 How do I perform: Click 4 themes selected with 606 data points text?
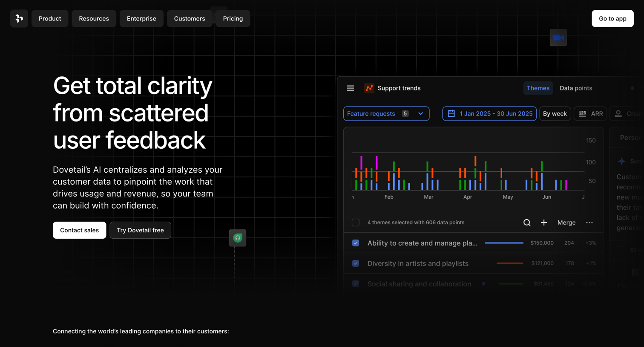(x=416, y=223)
